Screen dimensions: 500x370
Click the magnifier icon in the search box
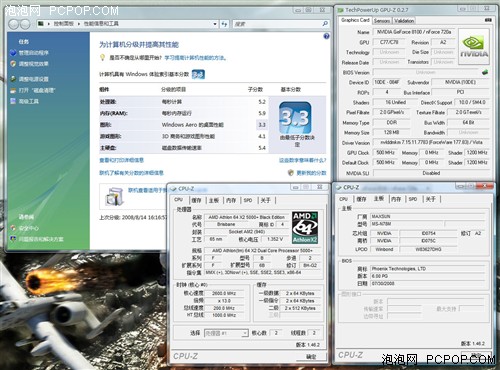click(325, 24)
